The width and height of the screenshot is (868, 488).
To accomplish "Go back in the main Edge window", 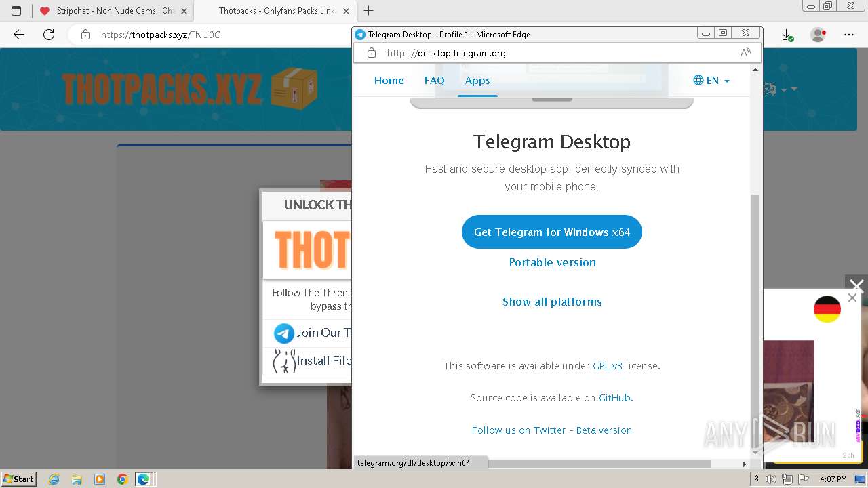I will [19, 35].
